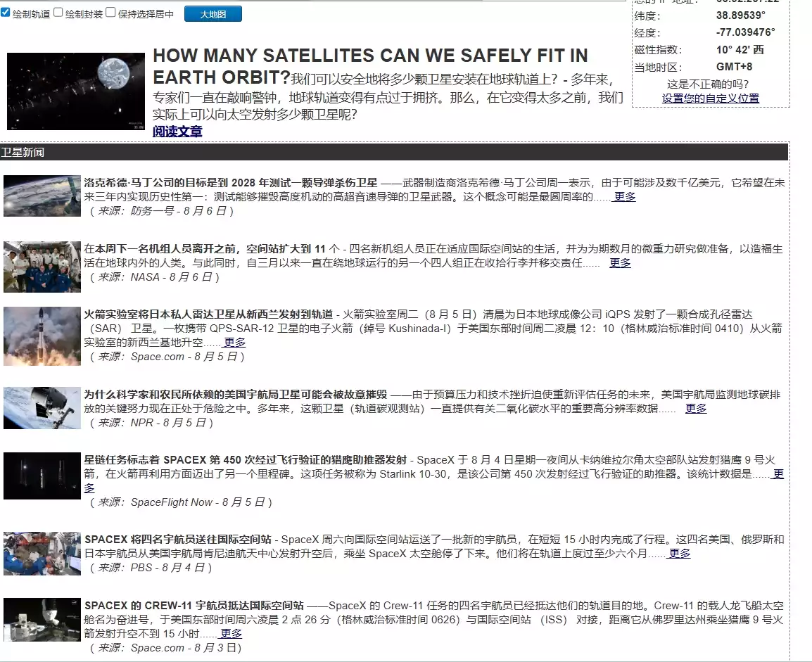812x662 pixels.
Task: Open the satellites in Earth orbit article thumbnail
Action: 75,91
